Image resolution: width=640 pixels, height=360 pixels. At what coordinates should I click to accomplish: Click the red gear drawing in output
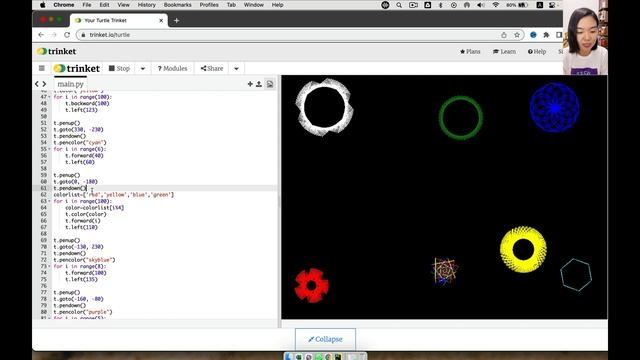point(311,285)
